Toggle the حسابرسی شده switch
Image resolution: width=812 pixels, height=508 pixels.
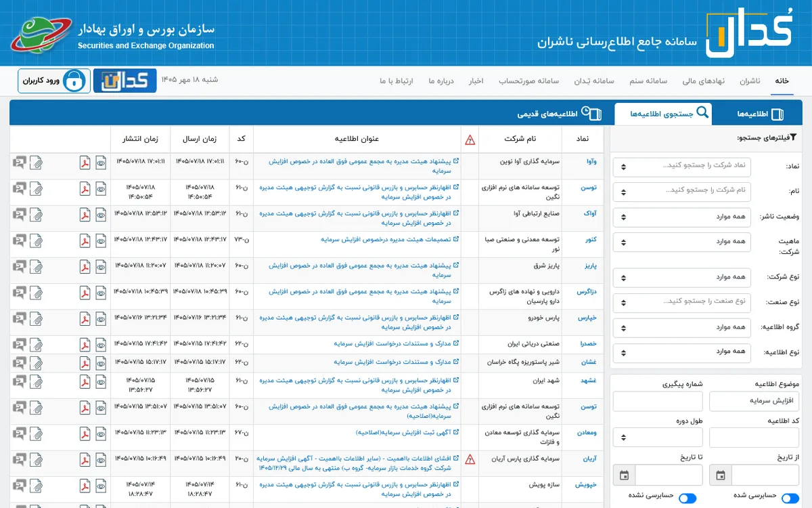click(790, 498)
